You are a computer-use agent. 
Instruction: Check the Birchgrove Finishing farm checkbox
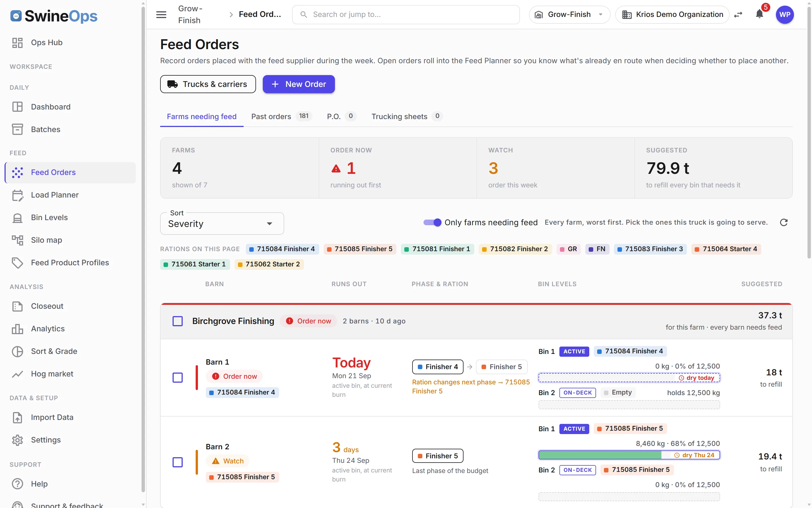pos(178,321)
